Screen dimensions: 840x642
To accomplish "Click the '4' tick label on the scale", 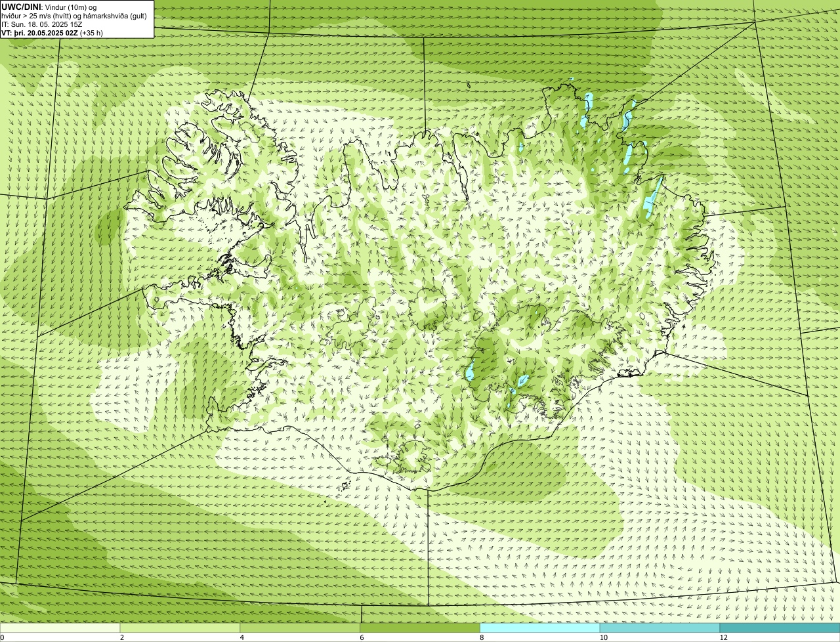I will tap(242, 637).
